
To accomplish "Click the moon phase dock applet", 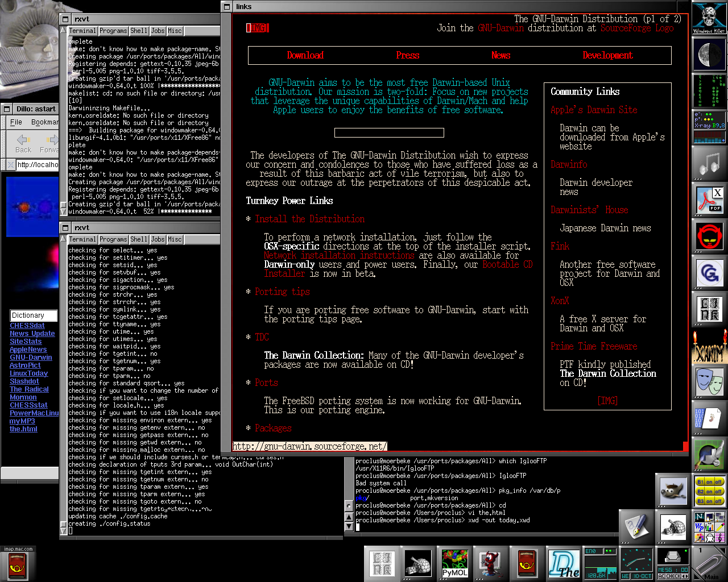I will pos(709,55).
